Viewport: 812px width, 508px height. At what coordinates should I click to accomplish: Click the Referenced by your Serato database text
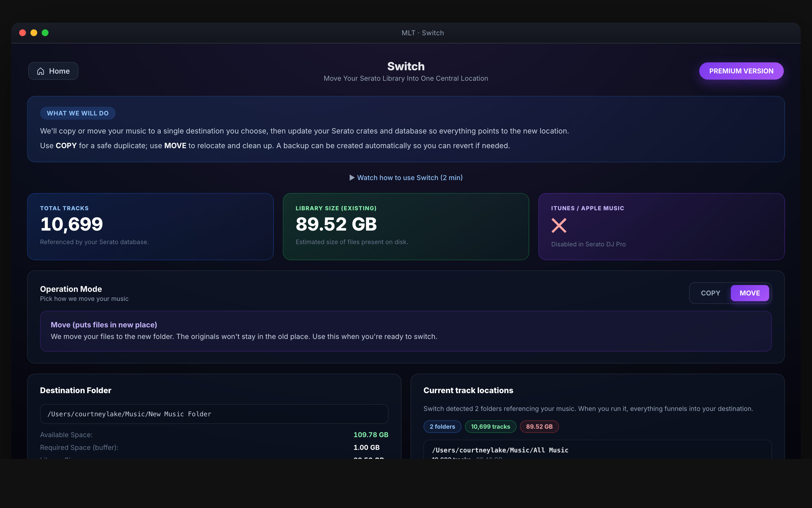point(94,242)
